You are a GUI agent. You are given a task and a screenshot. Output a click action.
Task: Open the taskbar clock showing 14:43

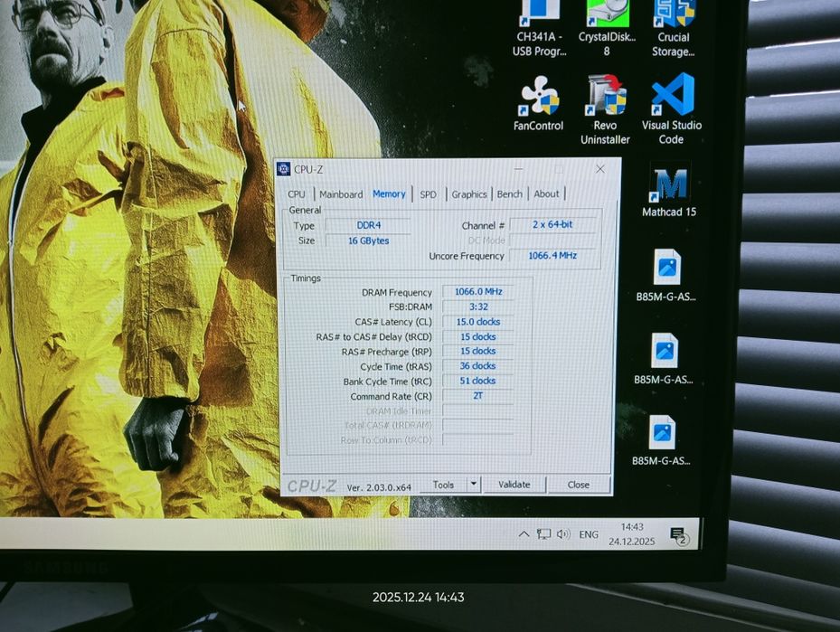pos(632,534)
